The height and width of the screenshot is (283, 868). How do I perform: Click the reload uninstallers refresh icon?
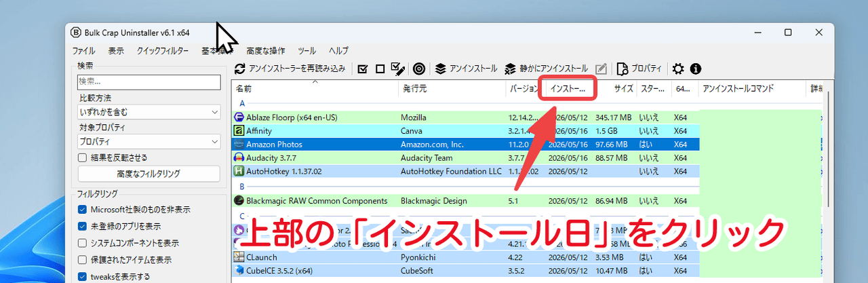(240, 69)
